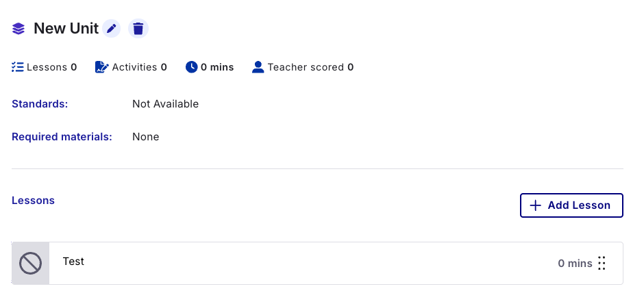This screenshot has height=304, width=644.
Task: Click the Teacher scored person icon
Action: (258, 67)
